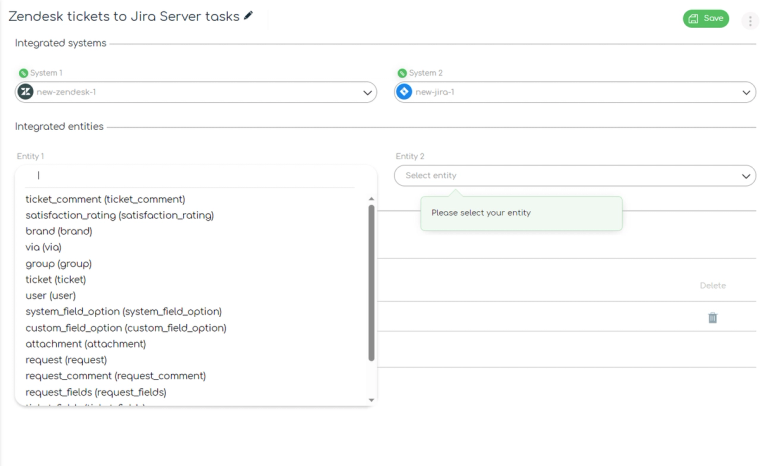Image resolution: width=760 pixels, height=466 pixels.
Task: Open the System 2 new-jira-1 dropdown
Action: click(575, 92)
